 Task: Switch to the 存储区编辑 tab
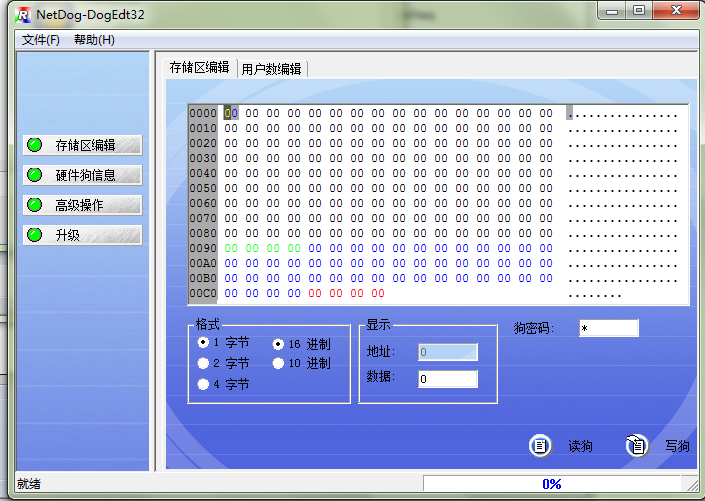pyautogui.click(x=200, y=68)
